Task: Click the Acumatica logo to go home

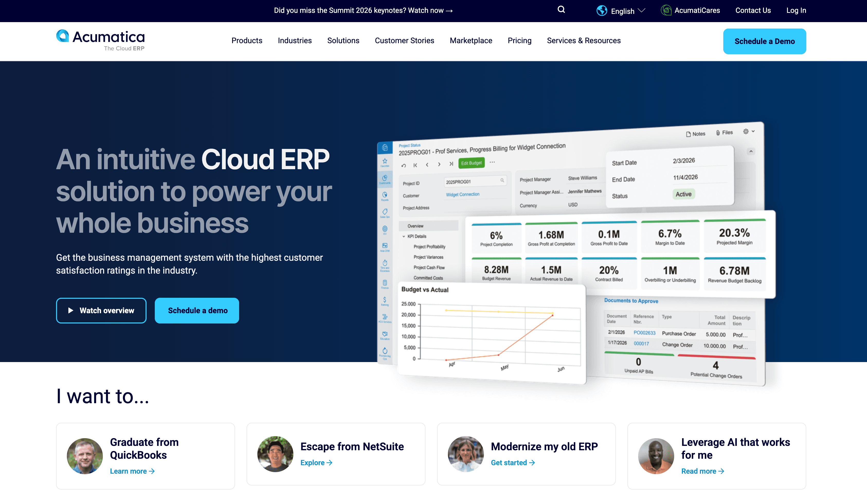Action: pos(101,40)
